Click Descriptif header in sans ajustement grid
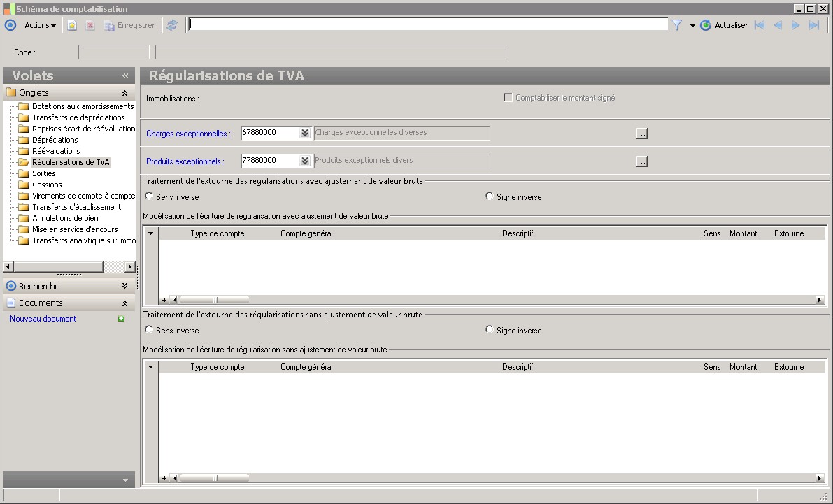This screenshot has width=833, height=504. tap(518, 367)
